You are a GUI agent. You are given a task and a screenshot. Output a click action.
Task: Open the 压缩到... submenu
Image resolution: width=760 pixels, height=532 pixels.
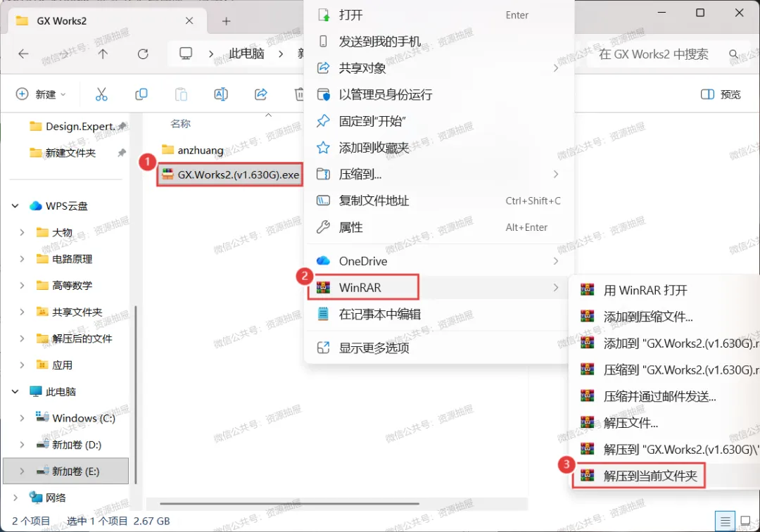tap(438, 174)
